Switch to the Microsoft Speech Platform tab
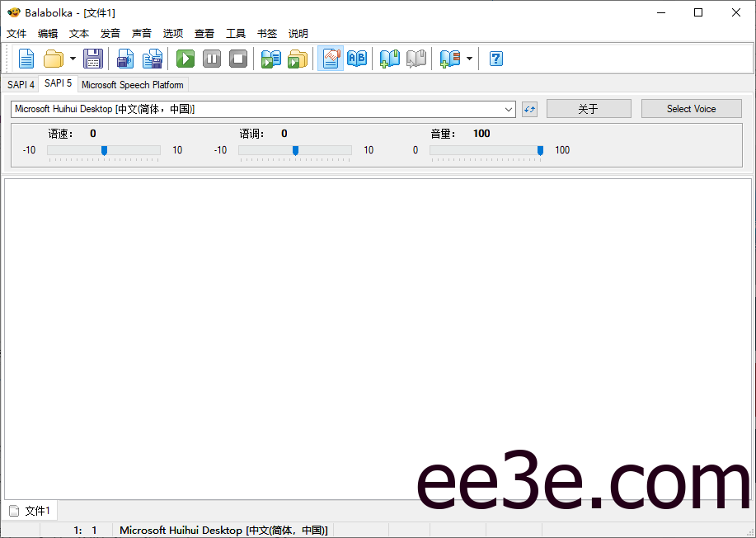The image size is (756, 538). 132,83
